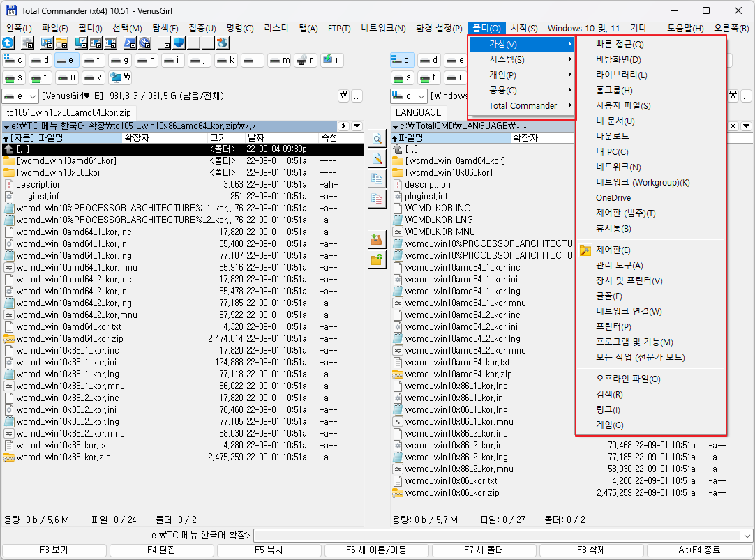Click the left panel favorites asterisk button
Screen dimensions: 755x560
(x=344, y=126)
